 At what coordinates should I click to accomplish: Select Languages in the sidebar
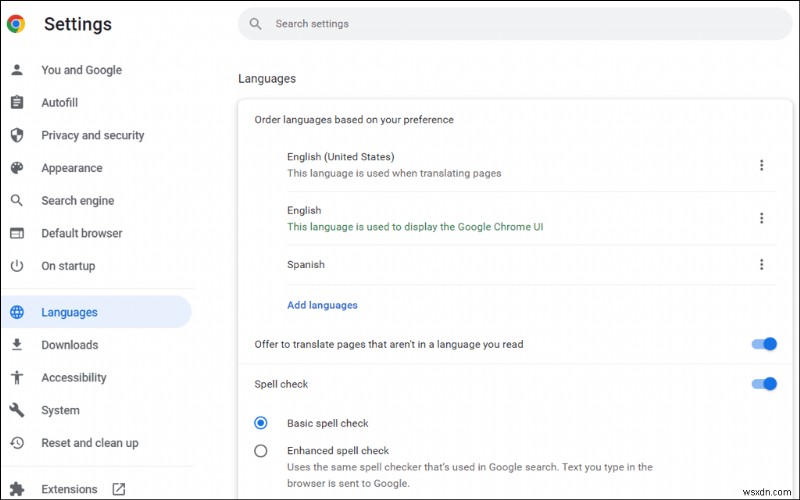tap(97, 312)
